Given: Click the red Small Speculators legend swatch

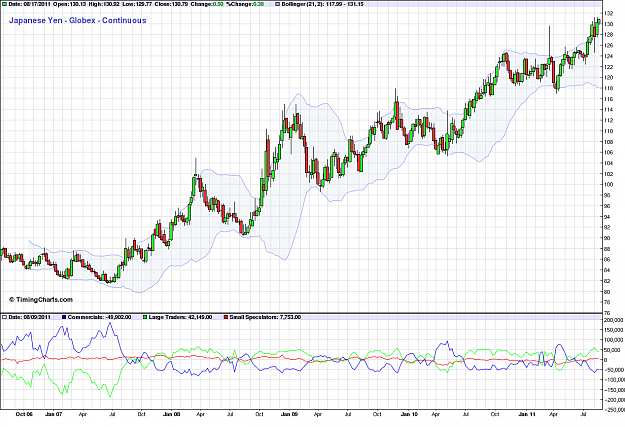Looking at the screenshot, I should click(226, 317).
